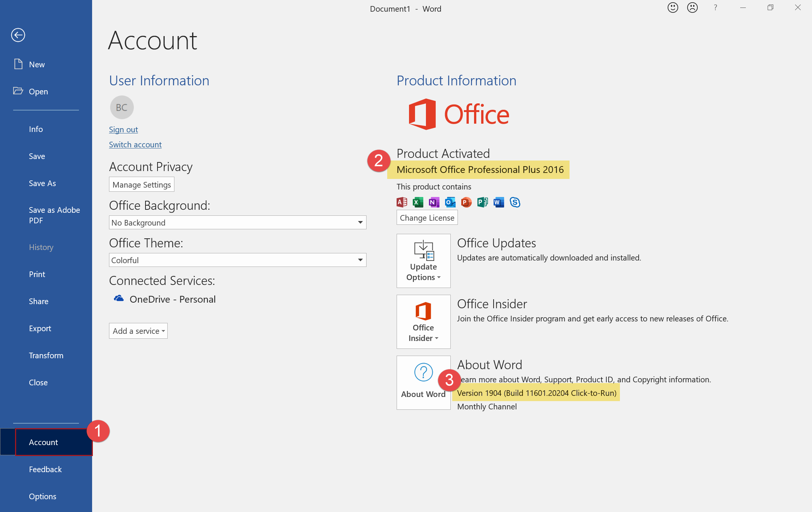Open the Office Insider dropdown button
Image resolution: width=812 pixels, height=512 pixels.
[x=423, y=322]
